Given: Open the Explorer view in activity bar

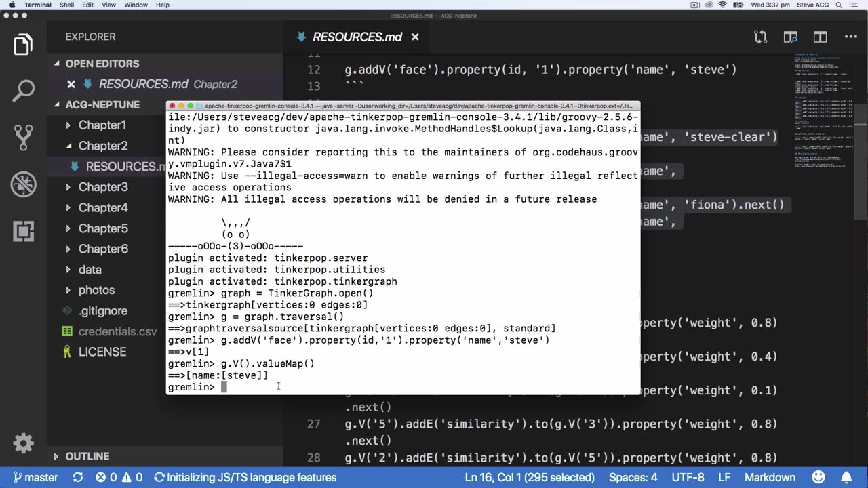Looking at the screenshot, I should click(23, 45).
